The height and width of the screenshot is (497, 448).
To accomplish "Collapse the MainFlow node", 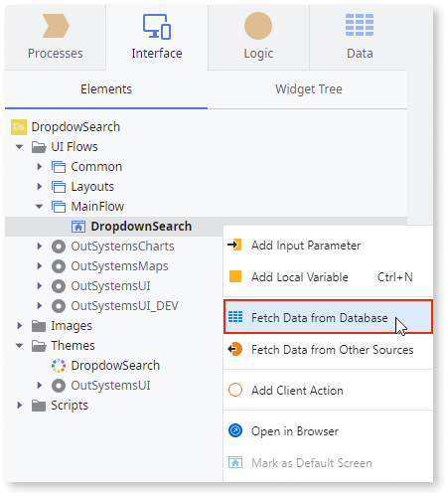I will [40, 207].
